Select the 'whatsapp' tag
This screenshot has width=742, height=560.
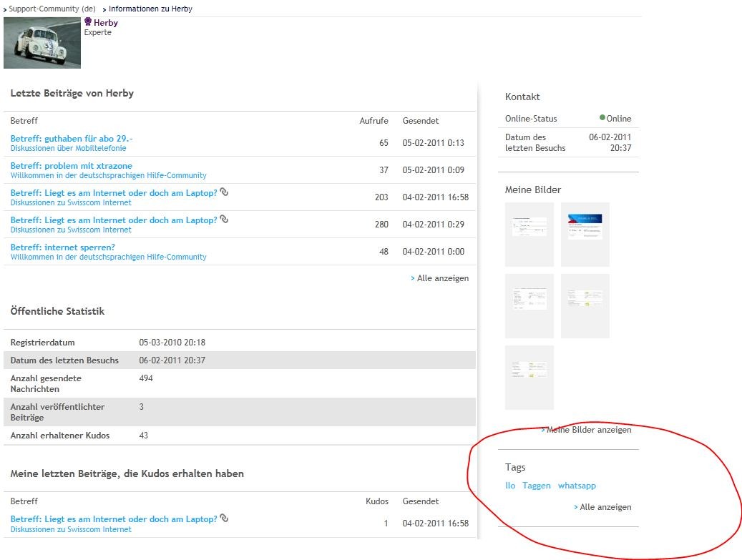coord(577,486)
